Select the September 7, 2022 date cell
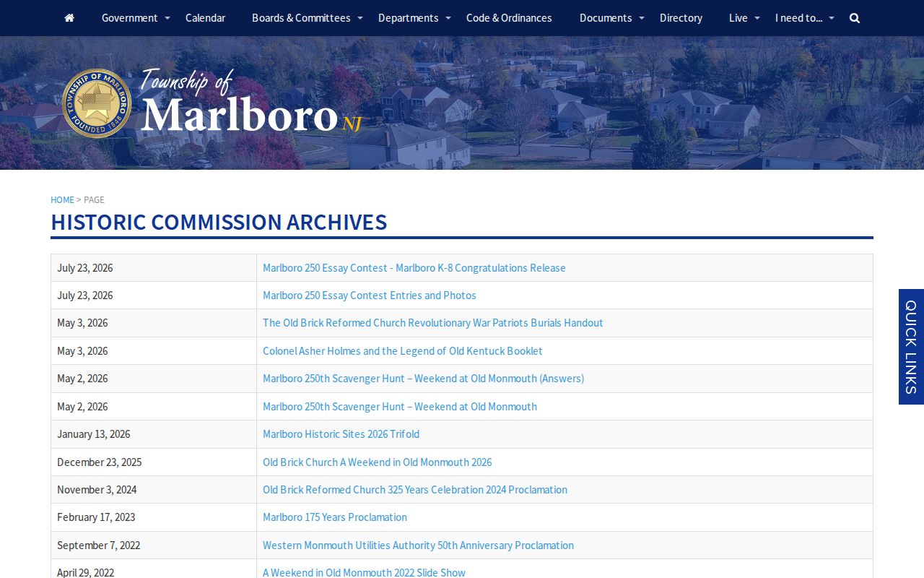 [x=154, y=545]
